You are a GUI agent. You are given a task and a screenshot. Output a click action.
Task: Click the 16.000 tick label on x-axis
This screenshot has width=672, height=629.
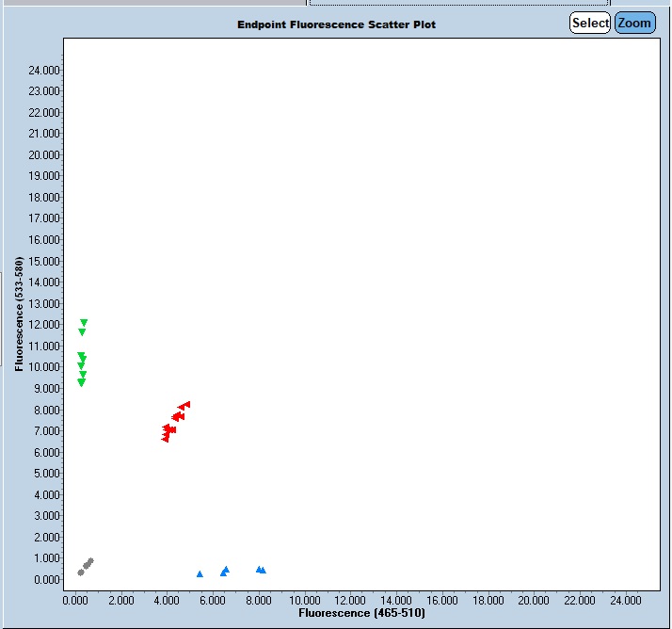[x=442, y=599]
